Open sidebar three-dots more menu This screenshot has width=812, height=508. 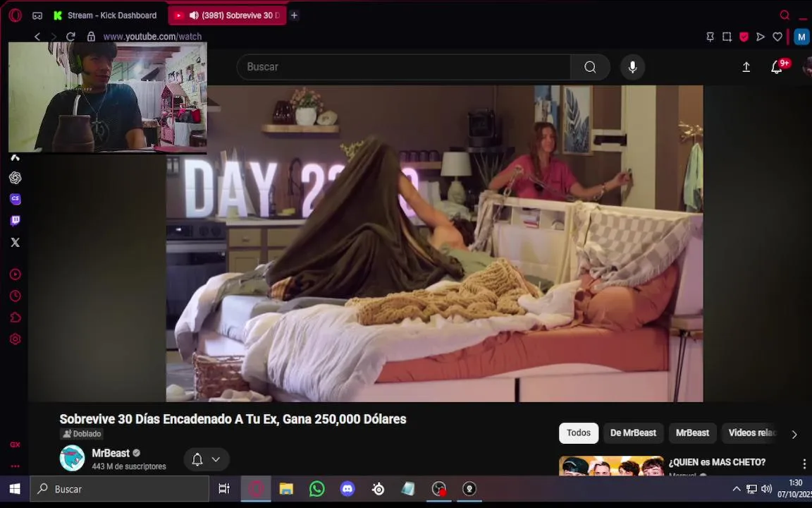click(15, 466)
